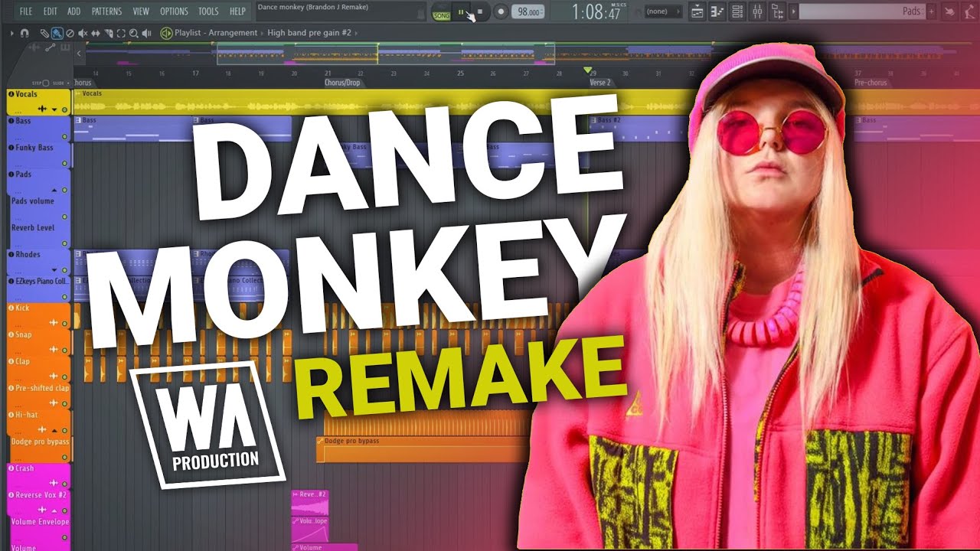Open the Piano roll view
Viewport: 980px width, 551px height.
pyautogui.click(x=717, y=11)
